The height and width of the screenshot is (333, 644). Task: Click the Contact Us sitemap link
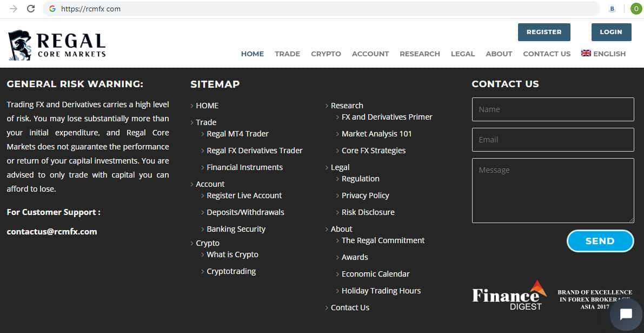tap(350, 308)
